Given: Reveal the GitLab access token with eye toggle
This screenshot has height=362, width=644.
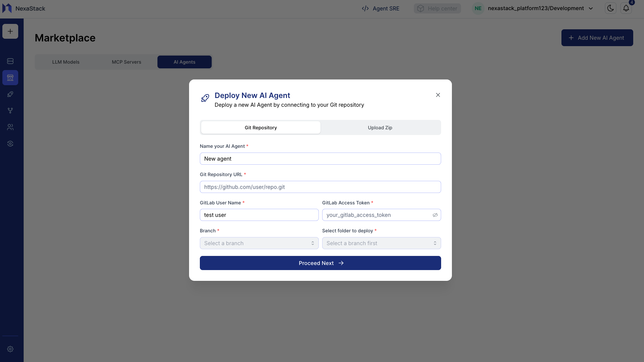Looking at the screenshot, I should coord(435,215).
